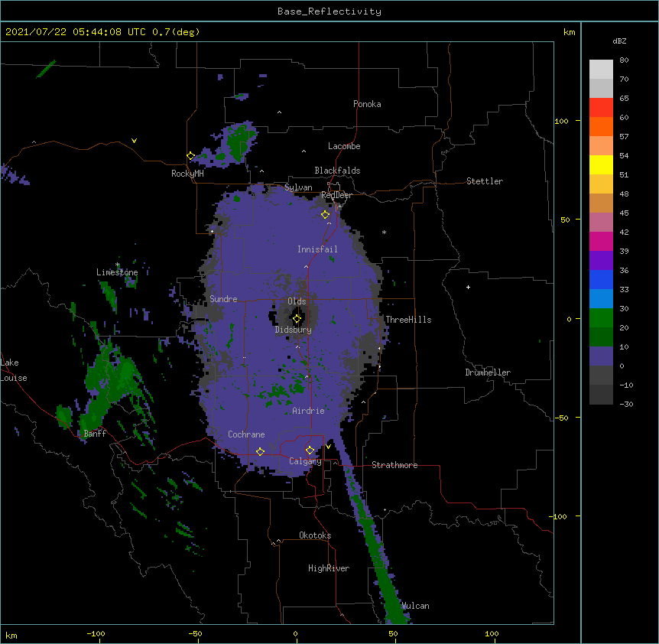Screen dimensions: 659x644
Task: Click the yellow radar site marker near Didsbury
Action: pyautogui.click(x=297, y=319)
